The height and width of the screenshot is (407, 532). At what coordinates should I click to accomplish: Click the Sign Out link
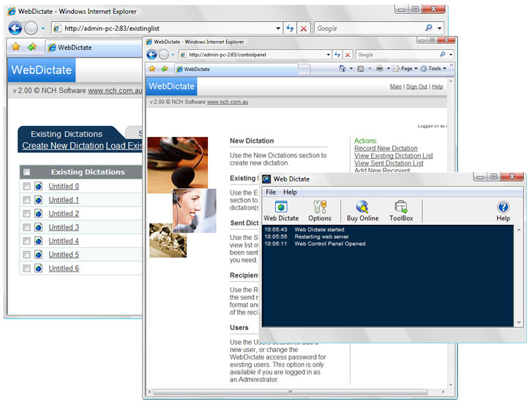pos(416,86)
